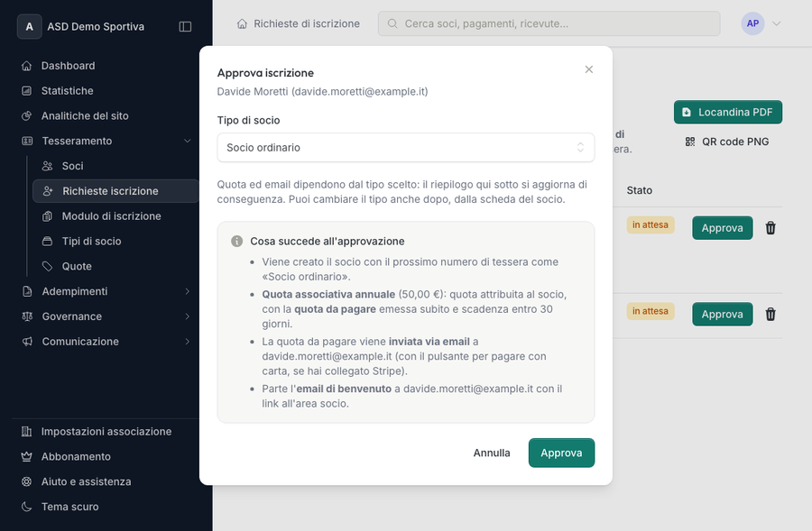Delete the second pending request
This screenshot has width=812, height=531.
[770, 314]
